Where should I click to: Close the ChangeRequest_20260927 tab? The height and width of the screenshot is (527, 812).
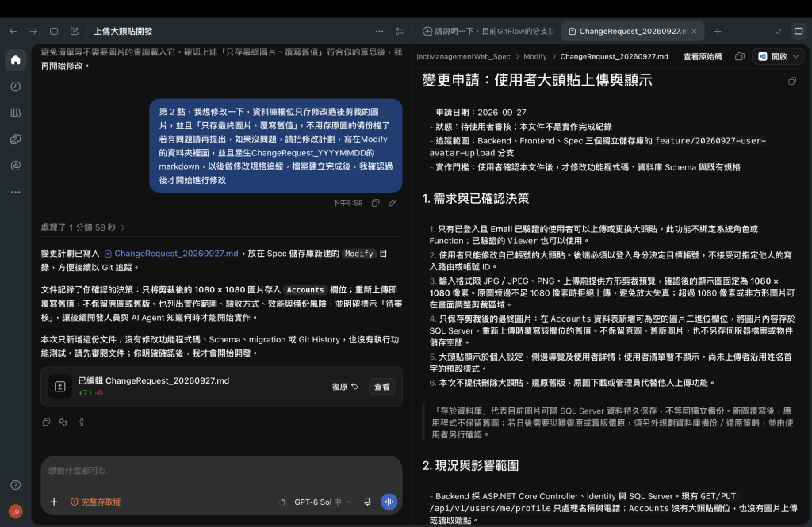pyautogui.click(x=694, y=31)
